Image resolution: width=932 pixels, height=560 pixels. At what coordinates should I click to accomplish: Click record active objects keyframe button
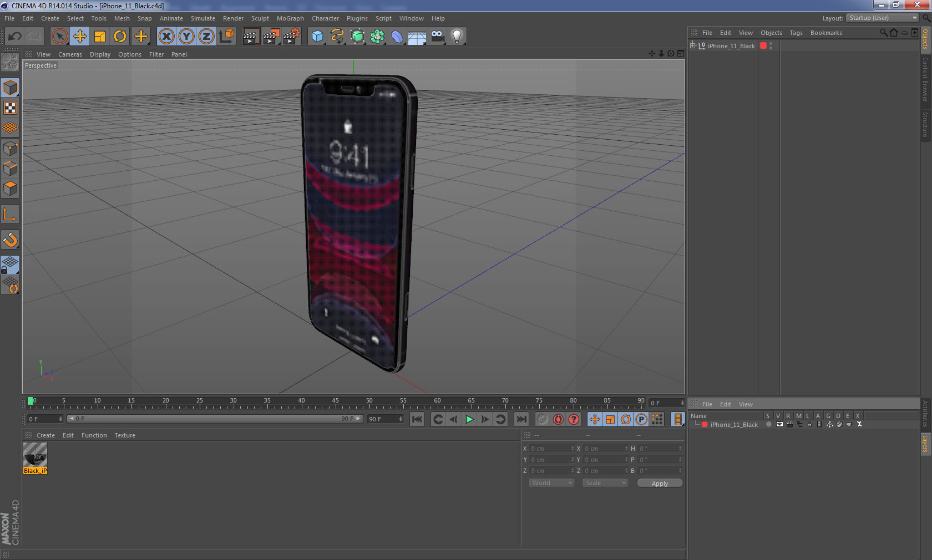543,419
